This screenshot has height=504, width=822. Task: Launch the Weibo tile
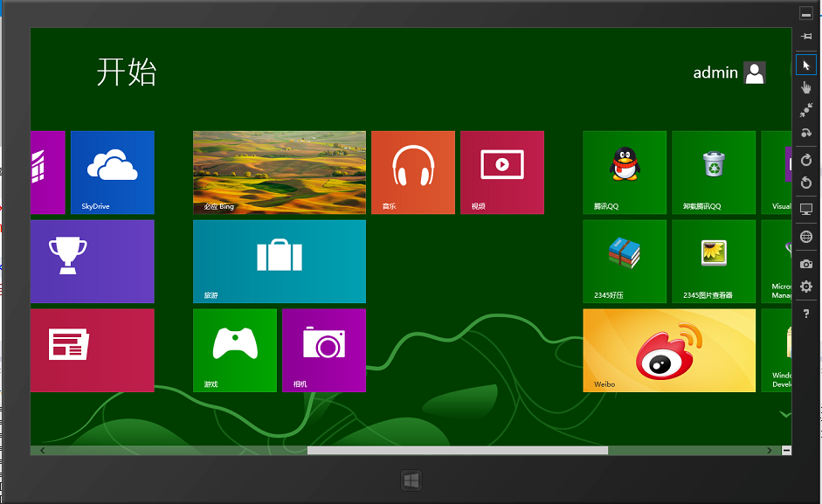[x=668, y=350]
